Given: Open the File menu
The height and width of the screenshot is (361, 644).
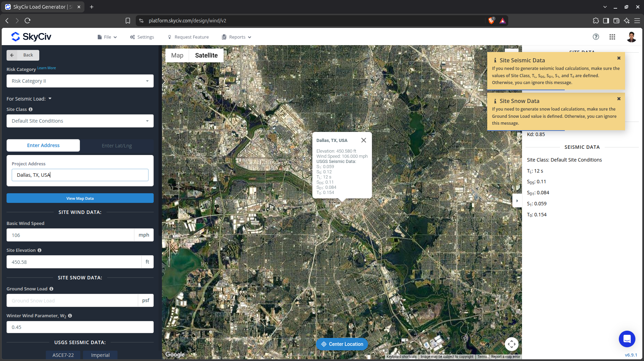Looking at the screenshot, I should (107, 37).
